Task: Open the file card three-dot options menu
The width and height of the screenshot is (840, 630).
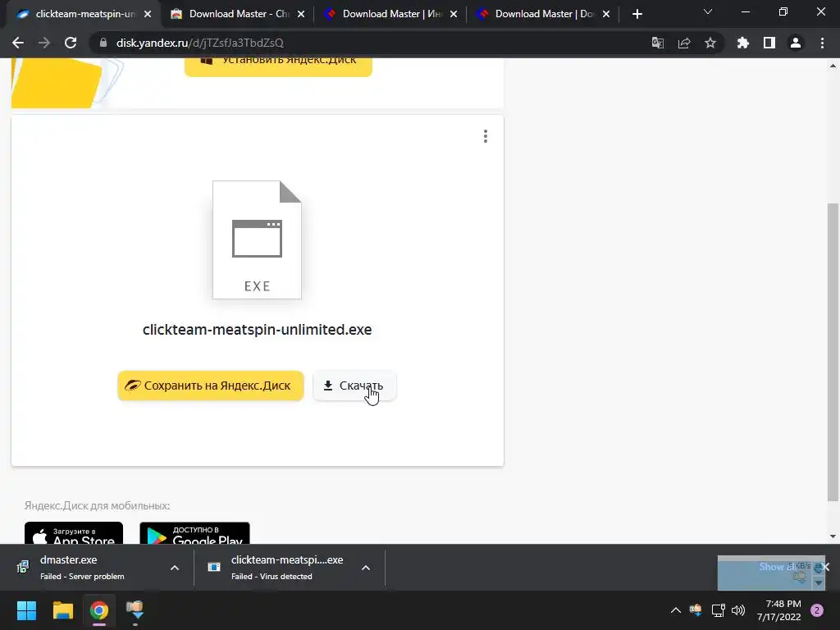Action: click(x=486, y=136)
